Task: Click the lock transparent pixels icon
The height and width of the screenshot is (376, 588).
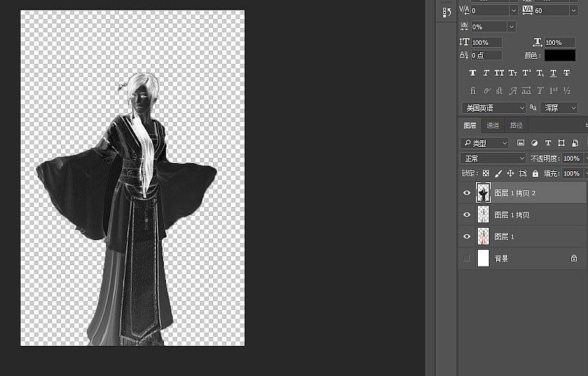Action: [485, 173]
